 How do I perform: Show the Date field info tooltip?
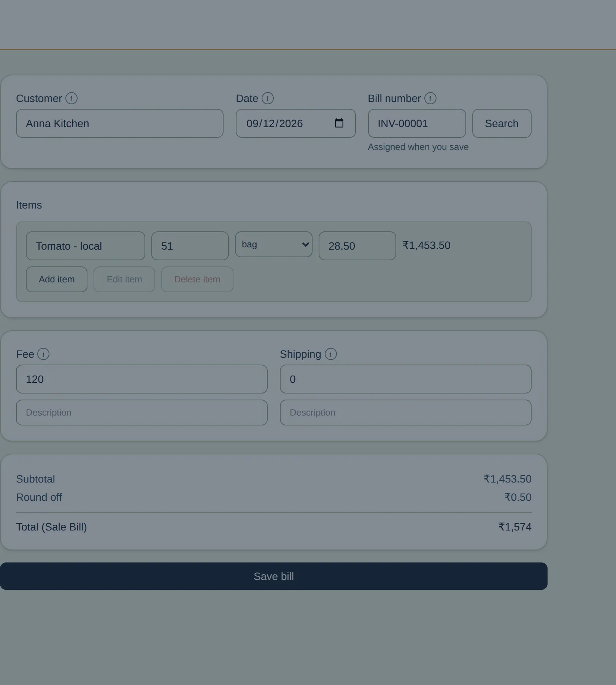click(x=268, y=98)
